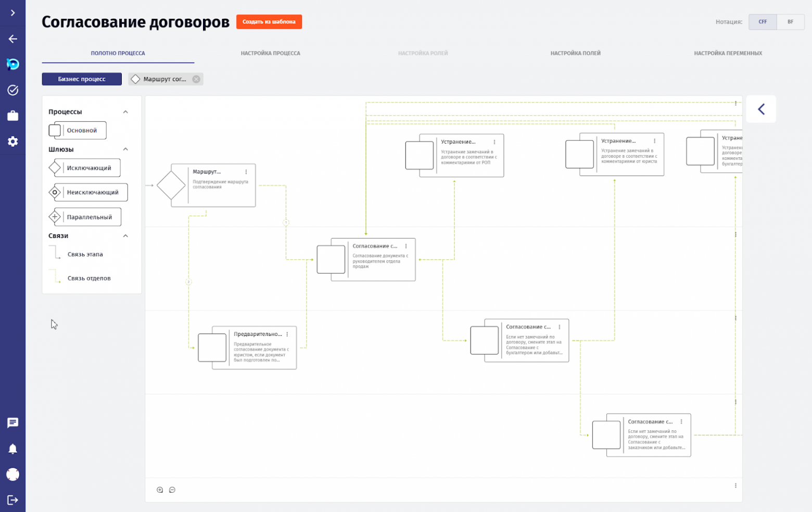Click the back arrow in sidebar
The height and width of the screenshot is (512, 812).
tap(12, 39)
